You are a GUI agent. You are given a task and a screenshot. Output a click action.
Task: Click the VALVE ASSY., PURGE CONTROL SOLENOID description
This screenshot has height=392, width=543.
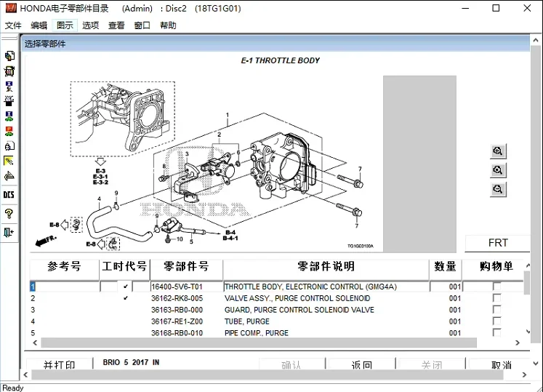pyautogui.click(x=297, y=298)
